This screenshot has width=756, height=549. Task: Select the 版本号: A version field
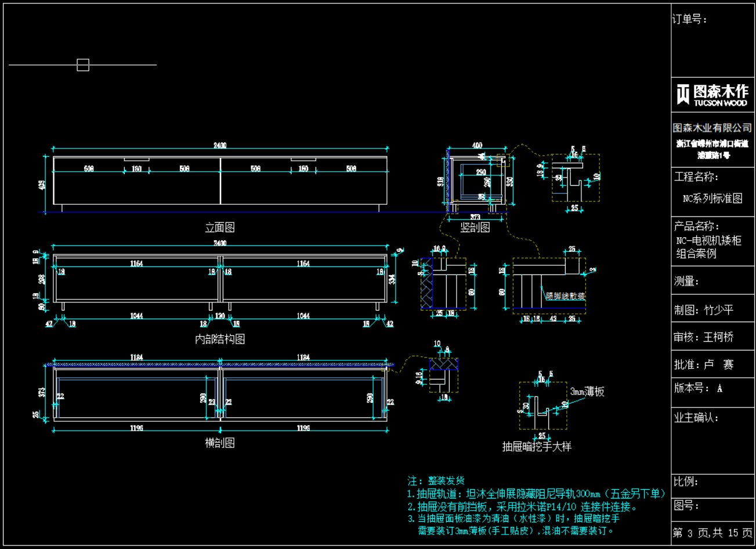click(x=698, y=388)
